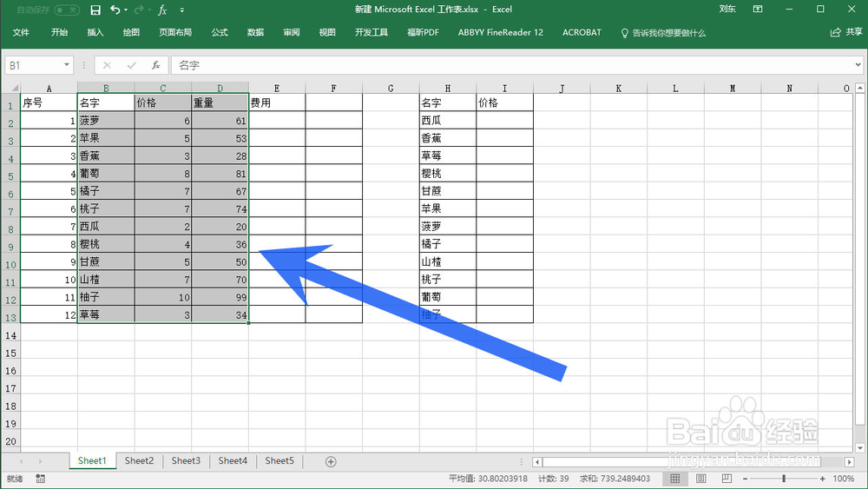Switch to the 开发工具 ribbon tab
The image size is (868, 489).
click(x=372, y=32)
